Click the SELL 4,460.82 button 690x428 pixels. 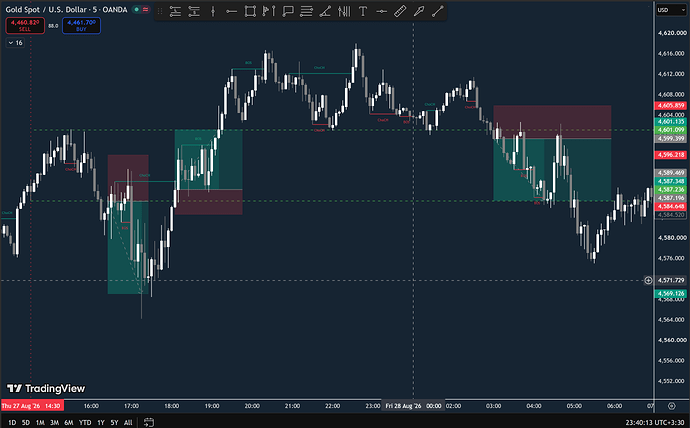pos(25,26)
